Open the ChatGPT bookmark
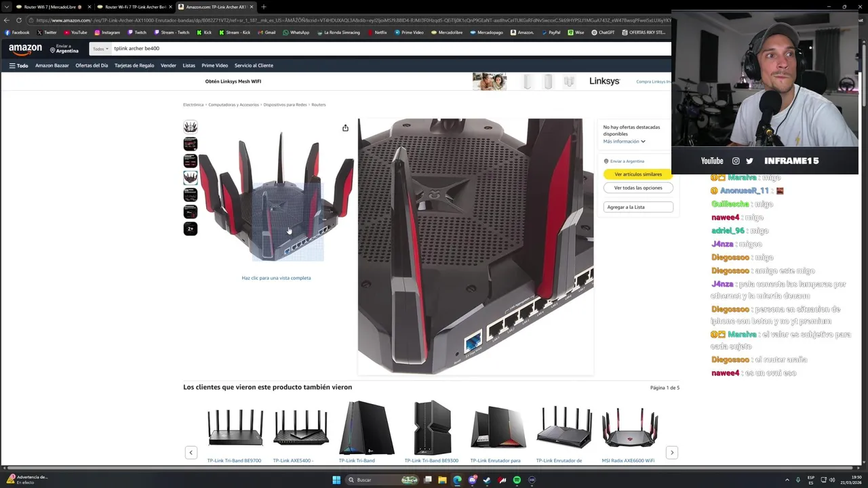 point(603,32)
